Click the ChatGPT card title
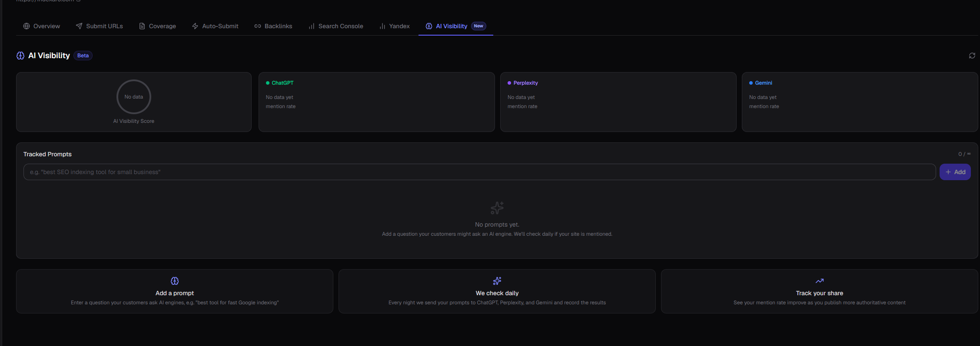The image size is (980, 346). pyautogui.click(x=282, y=83)
